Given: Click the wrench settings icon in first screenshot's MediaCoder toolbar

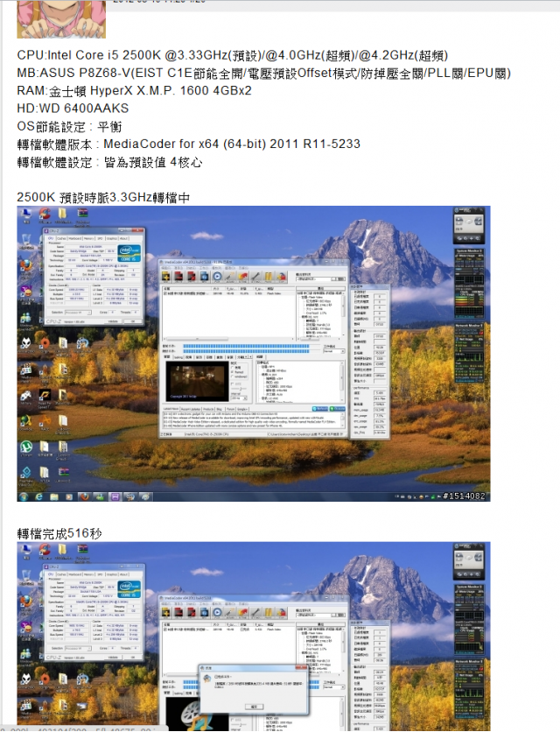Looking at the screenshot, I should (x=255, y=277).
